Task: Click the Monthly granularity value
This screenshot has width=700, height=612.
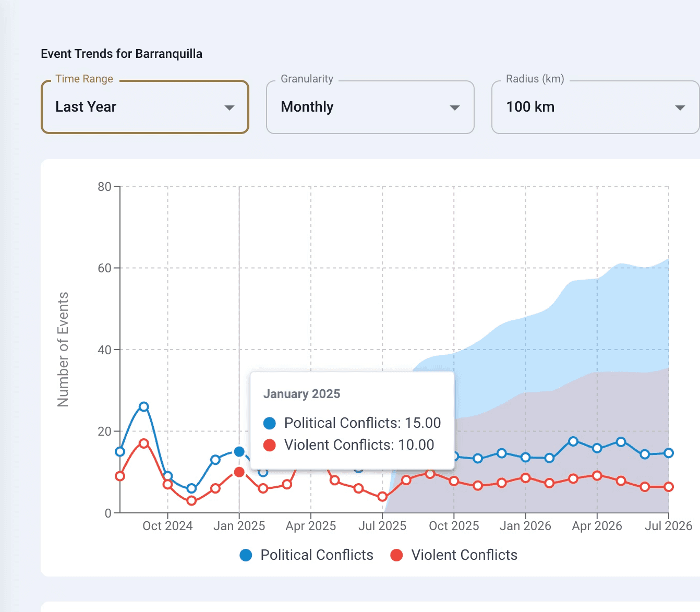Action: click(x=307, y=107)
